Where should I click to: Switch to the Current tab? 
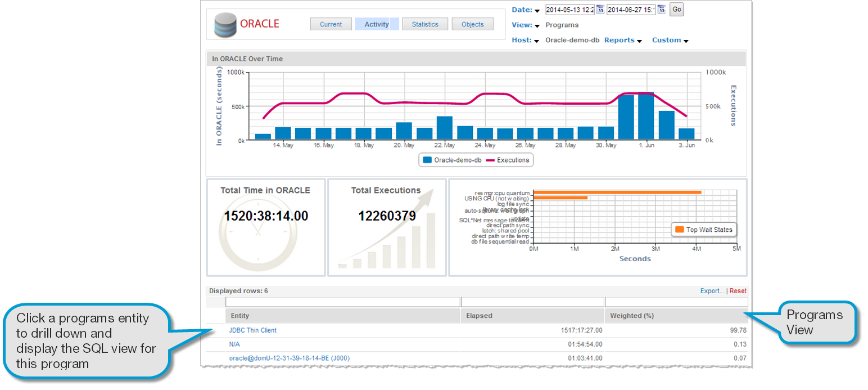point(331,24)
